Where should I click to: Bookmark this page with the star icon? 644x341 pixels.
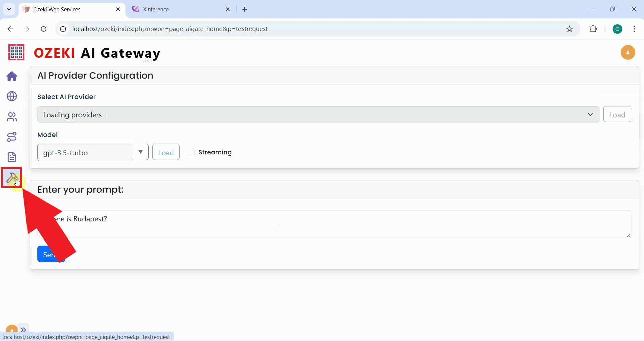point(570,29)
